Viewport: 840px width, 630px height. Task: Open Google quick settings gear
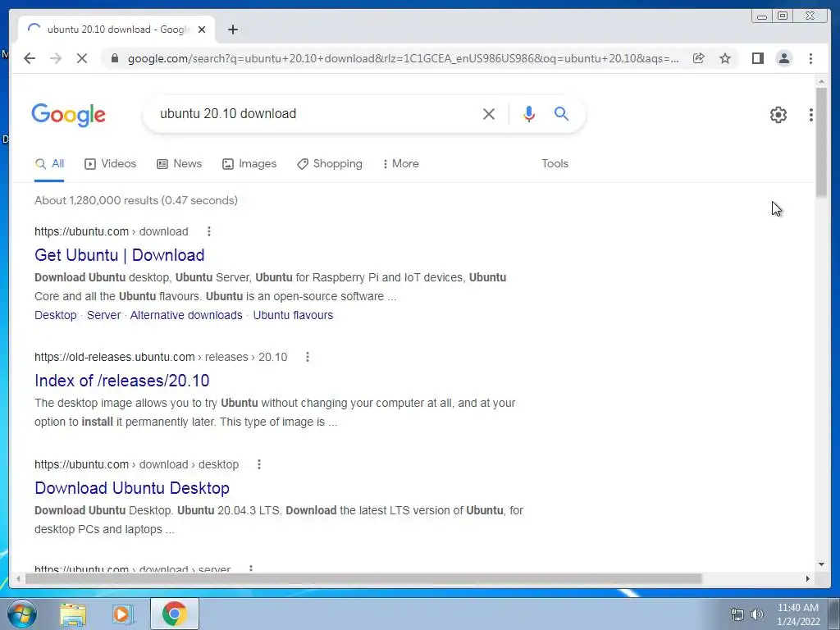(778, 114)
